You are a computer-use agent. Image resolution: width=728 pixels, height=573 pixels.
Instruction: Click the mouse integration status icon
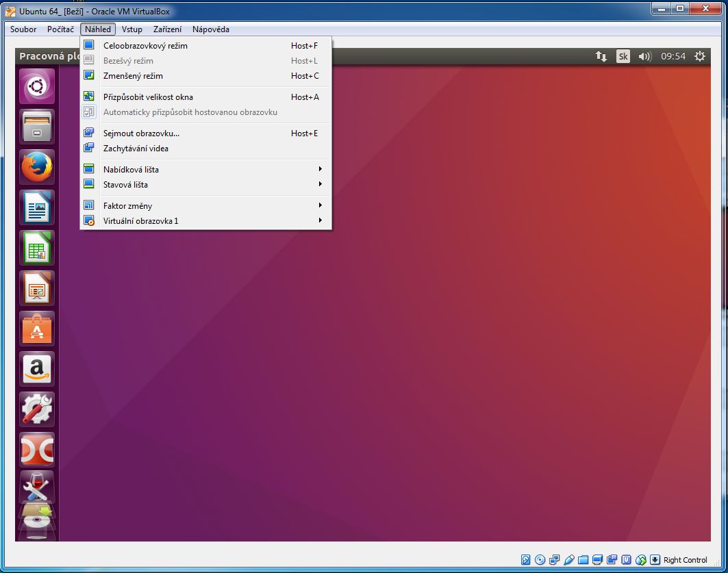click(641, 559)
